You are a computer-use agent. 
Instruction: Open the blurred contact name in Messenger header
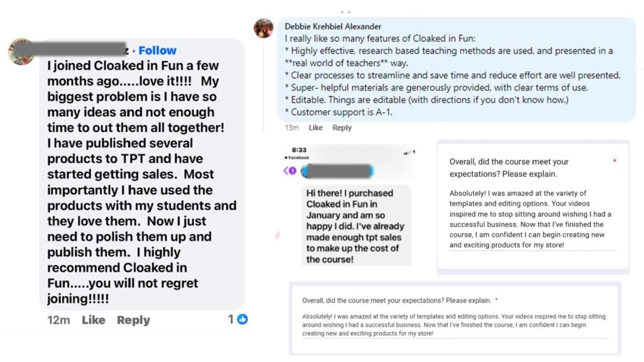pyautogui.click(x=337, y=171)
